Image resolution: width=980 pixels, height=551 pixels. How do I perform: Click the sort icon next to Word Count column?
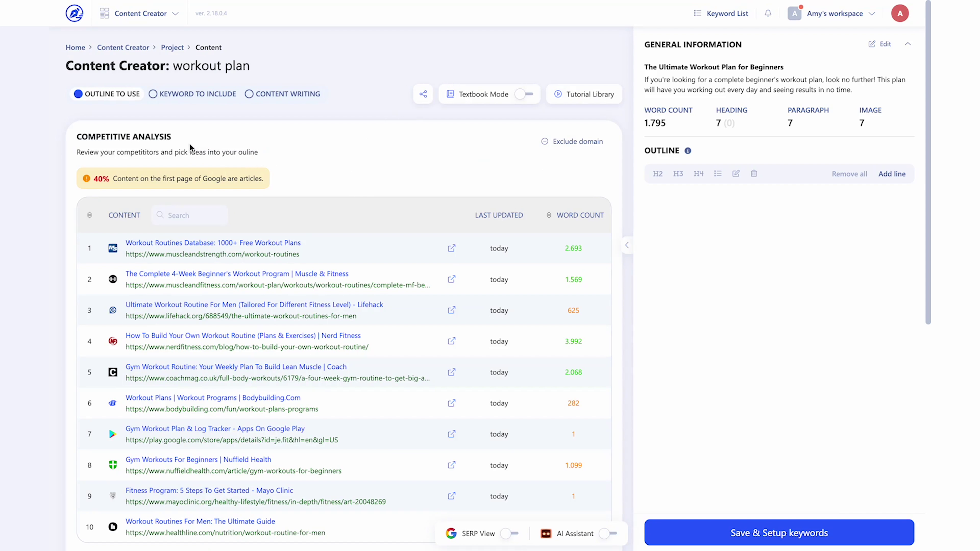[549, 215]
